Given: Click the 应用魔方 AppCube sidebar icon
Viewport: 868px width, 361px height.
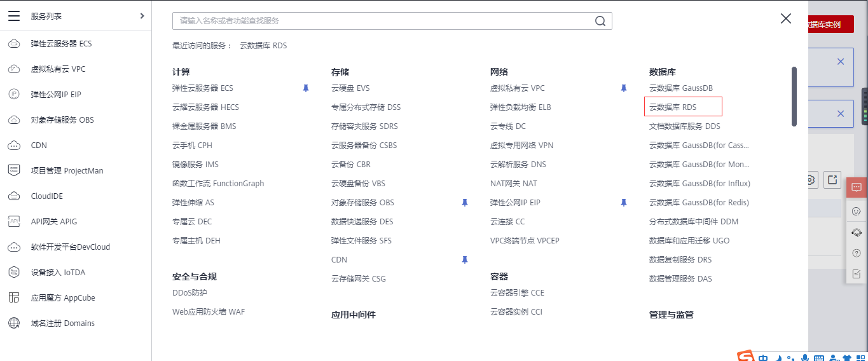Looking at the screenshot, I should coord(14,298).
